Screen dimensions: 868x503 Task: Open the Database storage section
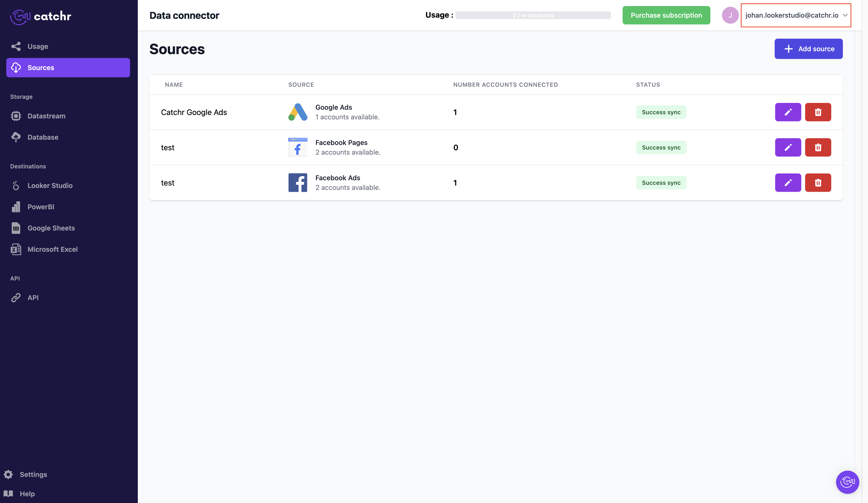pos(43,137)
